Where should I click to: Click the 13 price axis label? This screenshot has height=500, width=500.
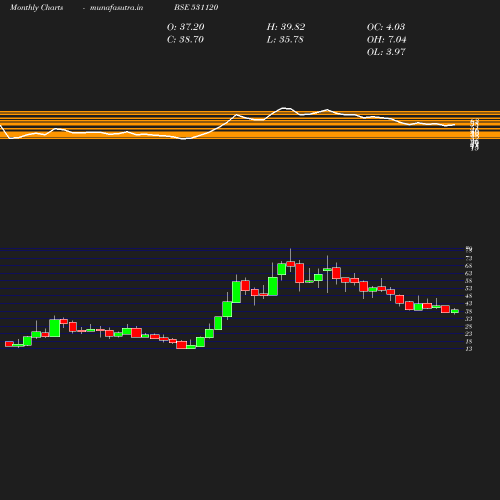point(469,349)
